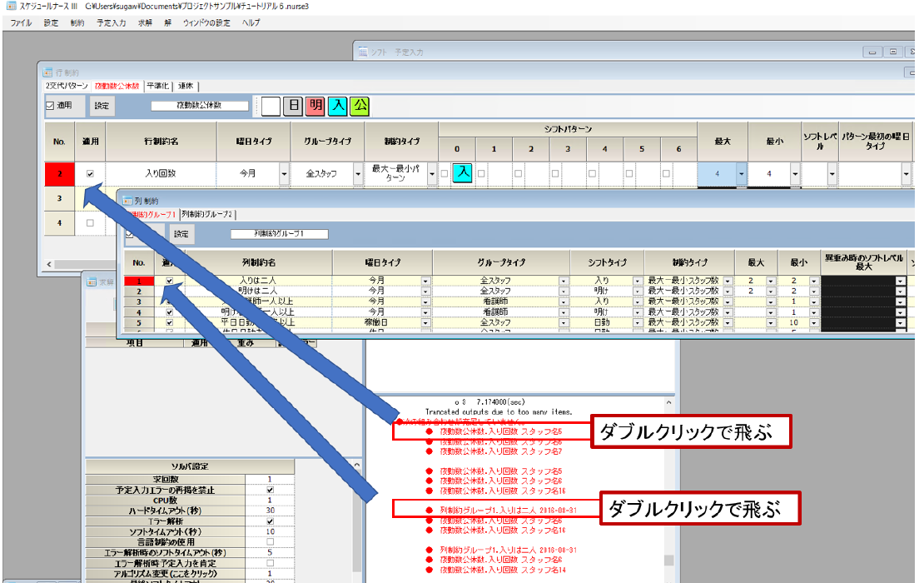Click the 列制約名 column header
This screenshot has width=924, height=583.
click(x=259, y=262)
